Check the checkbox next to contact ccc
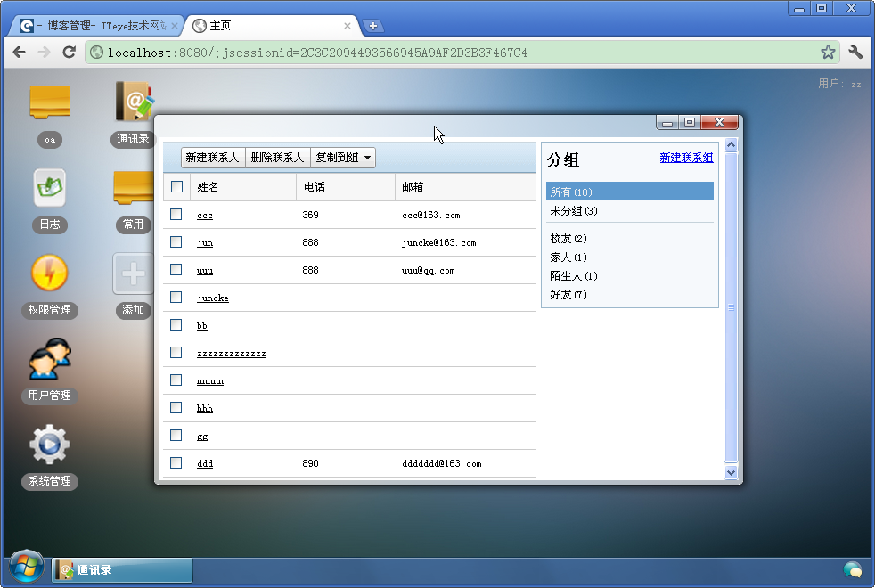875x588 pixels. pyautogui.click(x=176, y=214)
